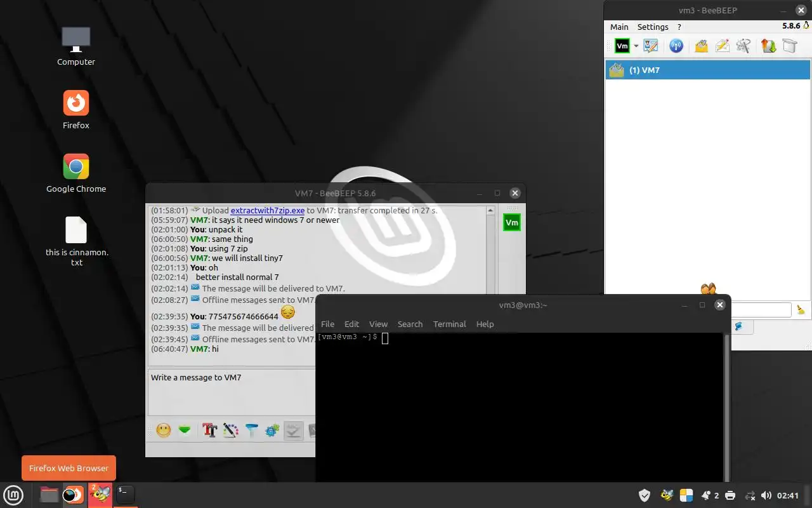Open the Search menu in terminal

pos(410,324)
